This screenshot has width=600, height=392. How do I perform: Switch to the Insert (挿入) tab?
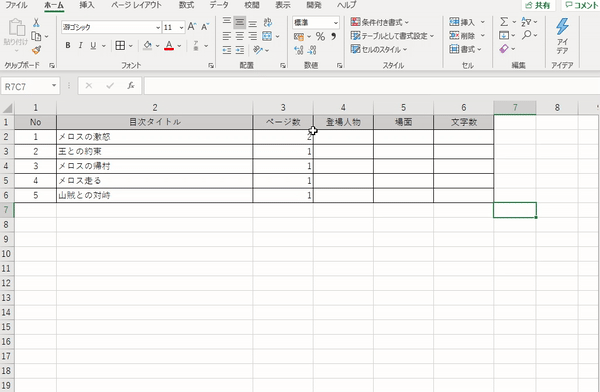pos(87,5)
